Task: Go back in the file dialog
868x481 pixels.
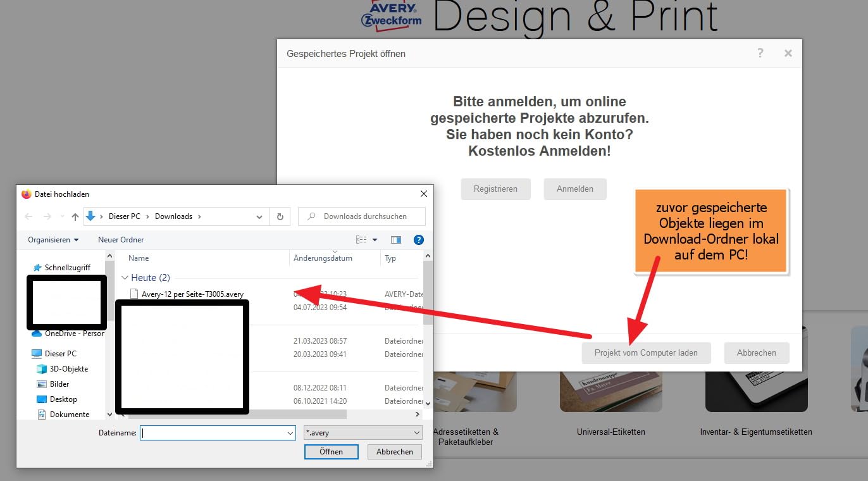Action: pyautogui.click(x=28, y=216)
